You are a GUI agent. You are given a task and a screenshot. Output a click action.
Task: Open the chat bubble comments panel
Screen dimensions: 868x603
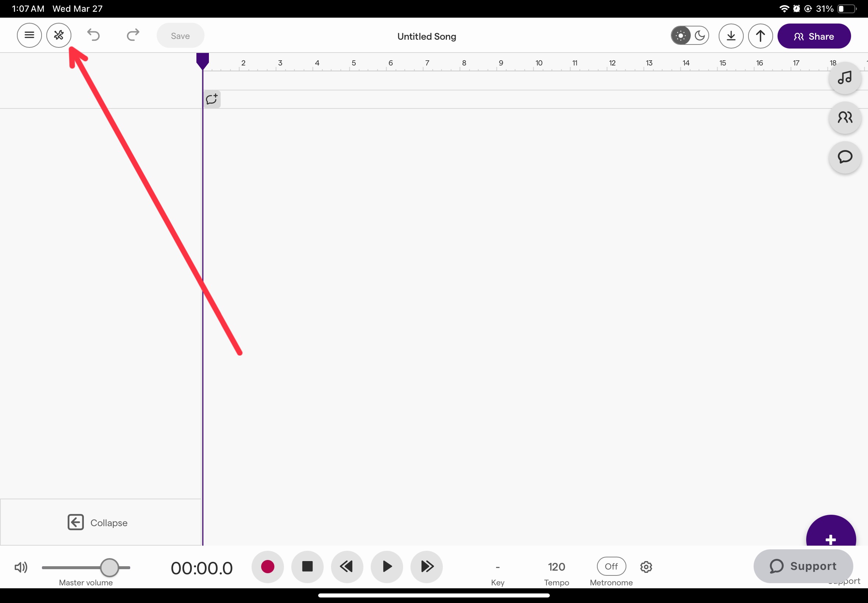(844, 157)
